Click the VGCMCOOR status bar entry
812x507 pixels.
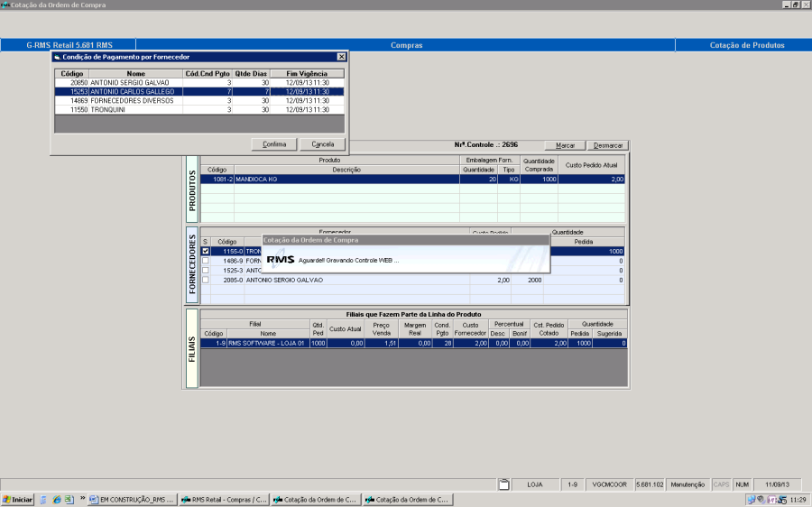(610, 484)
